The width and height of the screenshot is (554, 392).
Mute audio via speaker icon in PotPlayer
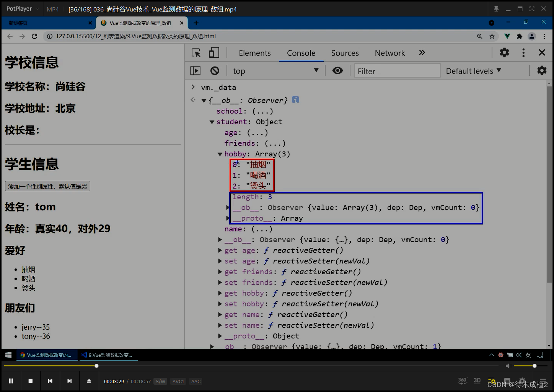[x=508, y=366]
